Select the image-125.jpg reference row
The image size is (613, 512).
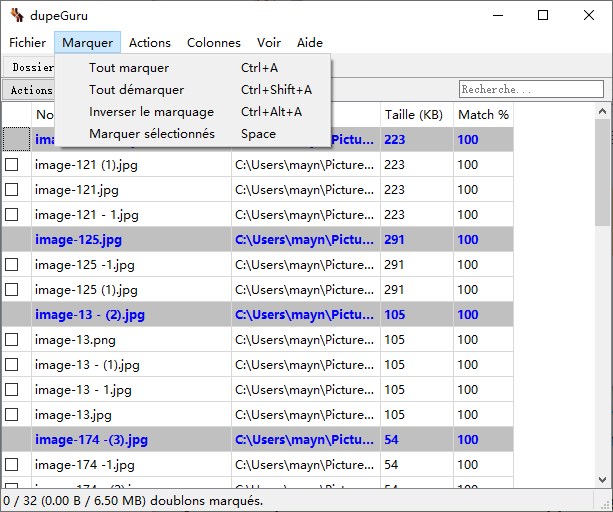tap(258, 240)
